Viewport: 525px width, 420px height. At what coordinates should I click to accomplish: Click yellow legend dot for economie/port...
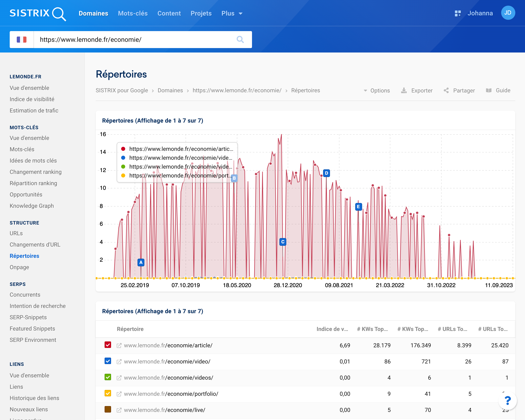(123, 175)
